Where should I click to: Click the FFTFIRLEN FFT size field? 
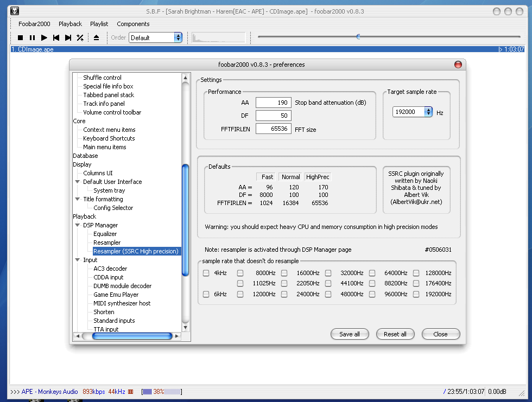tap(274, 129)
